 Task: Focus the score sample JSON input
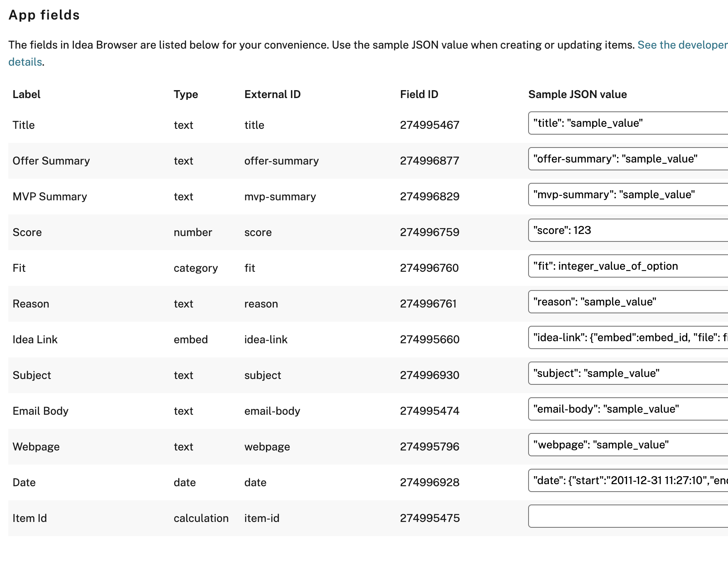(627, 230)
